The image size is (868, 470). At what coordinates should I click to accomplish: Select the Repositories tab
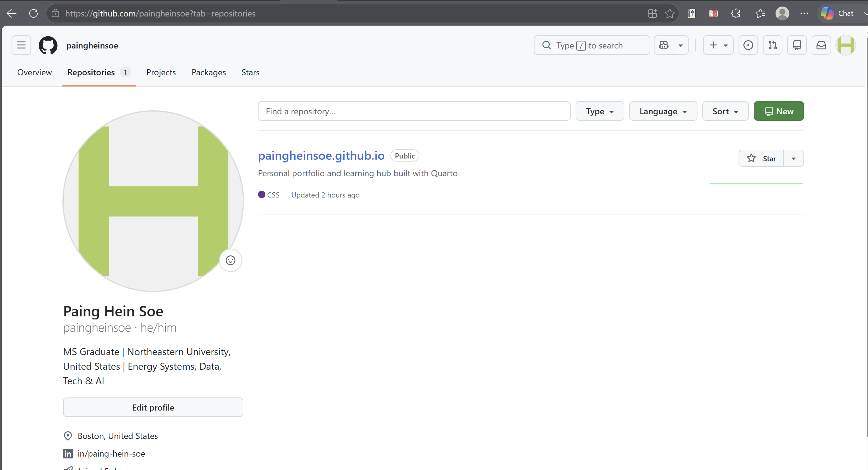coord(99,72)
